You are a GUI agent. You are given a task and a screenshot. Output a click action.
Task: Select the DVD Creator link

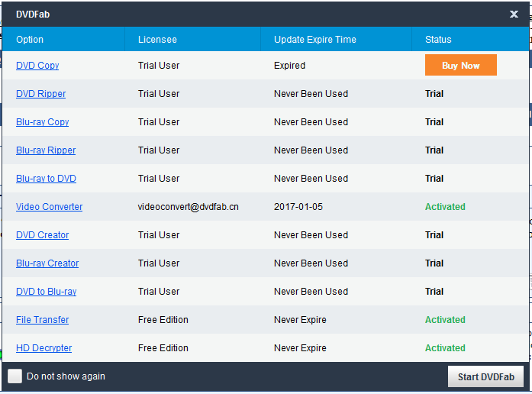click(42, 235)
